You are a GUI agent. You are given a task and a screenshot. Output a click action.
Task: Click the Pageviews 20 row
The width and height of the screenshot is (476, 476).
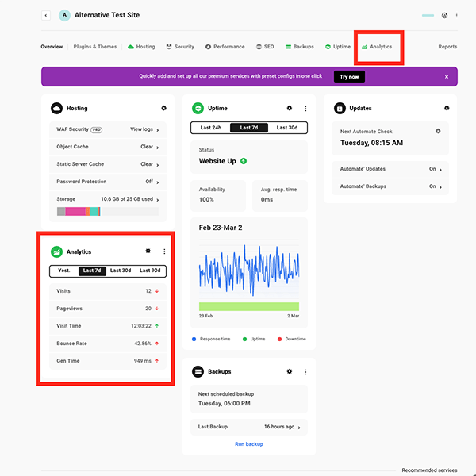pyautogui.click(x=108, y=309)
